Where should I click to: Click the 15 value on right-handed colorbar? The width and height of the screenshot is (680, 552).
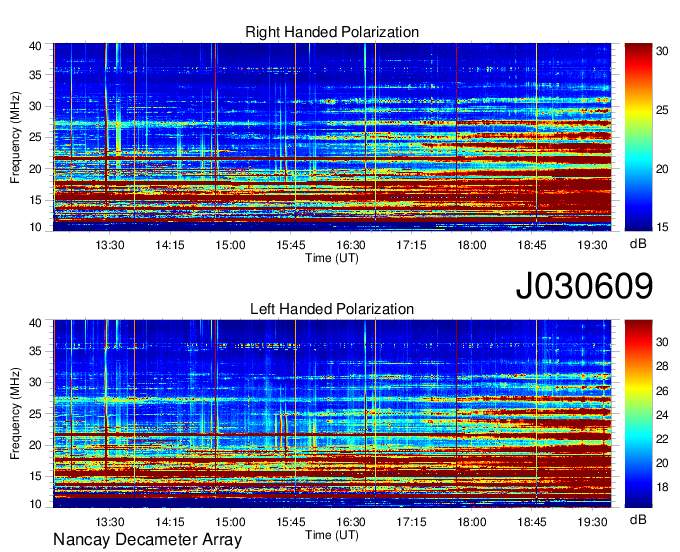pyautogui.click(x=662, y=227)
